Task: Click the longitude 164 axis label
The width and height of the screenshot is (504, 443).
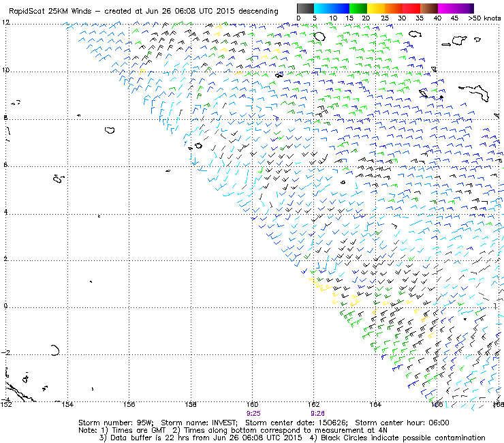Action: [375, 404]
